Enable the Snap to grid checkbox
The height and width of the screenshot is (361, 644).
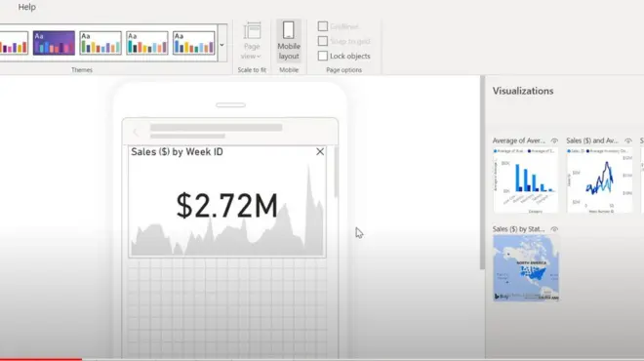323,41
